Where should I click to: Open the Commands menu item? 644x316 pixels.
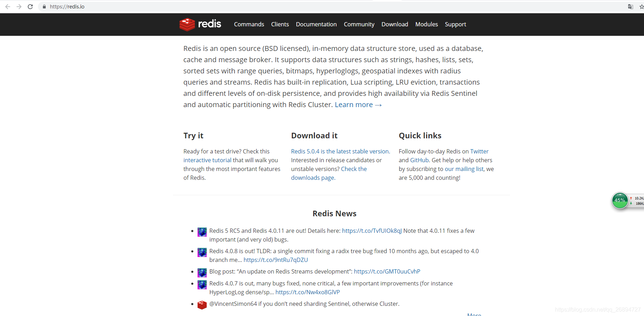pyautogui.click(x=249, y=24)
